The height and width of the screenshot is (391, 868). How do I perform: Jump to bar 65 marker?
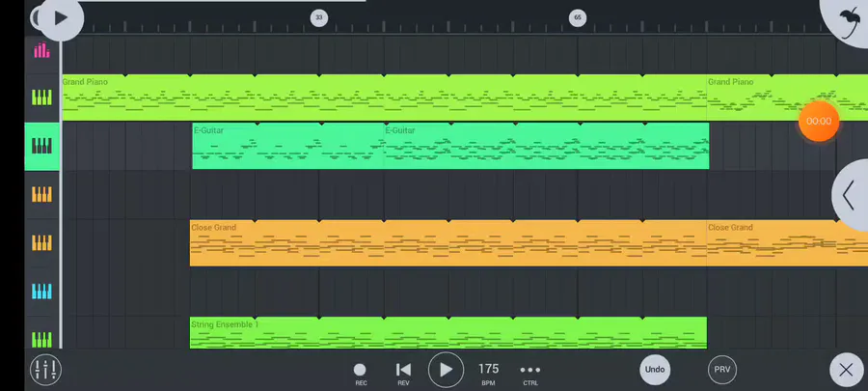tap(578, 17)
